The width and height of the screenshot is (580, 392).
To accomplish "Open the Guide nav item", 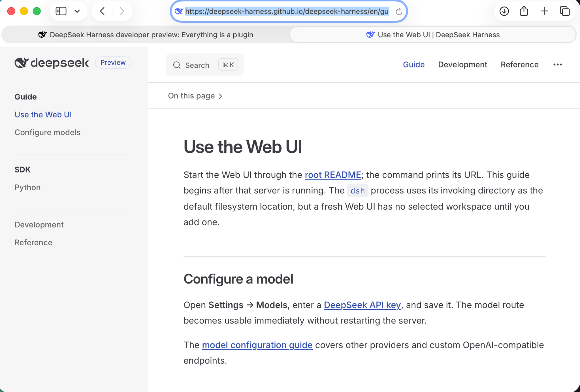I will (x=413, y=65).
